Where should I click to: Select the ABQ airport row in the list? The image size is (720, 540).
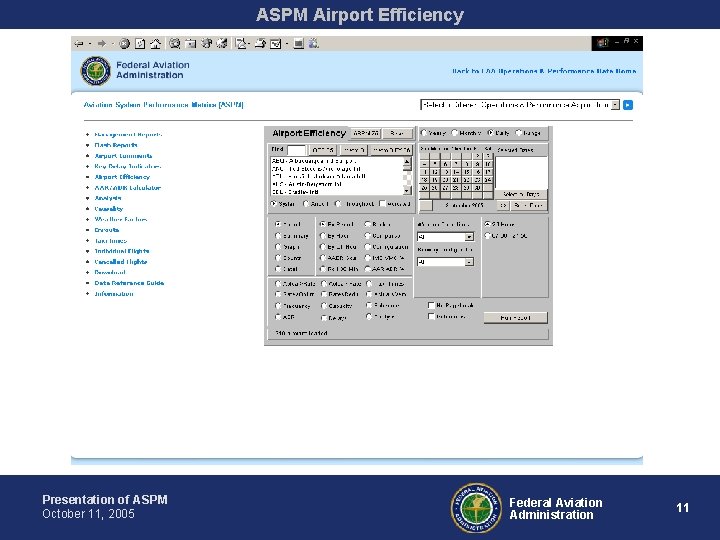(337, 161)
